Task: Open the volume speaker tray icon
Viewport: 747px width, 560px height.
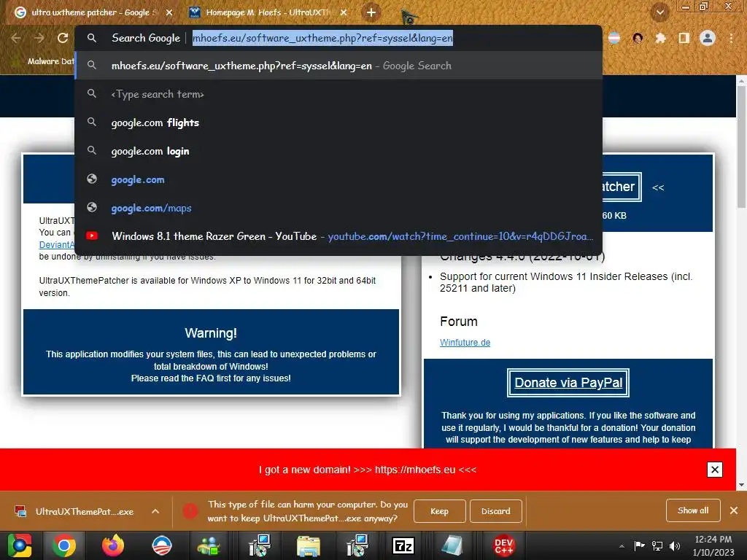Action: pyautogui.click(x=675, y=545)
